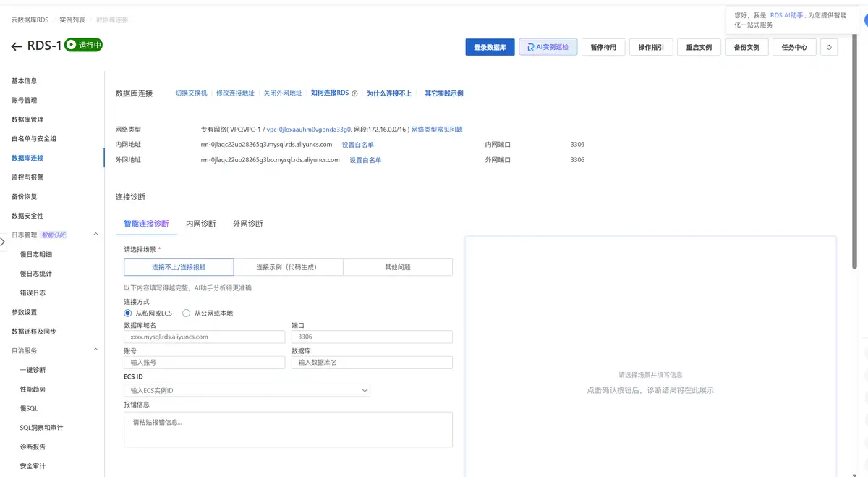The width and height of the screenshot is (868, 477).
Task: Click the 切换交换机 link
Action: [191, 93]
